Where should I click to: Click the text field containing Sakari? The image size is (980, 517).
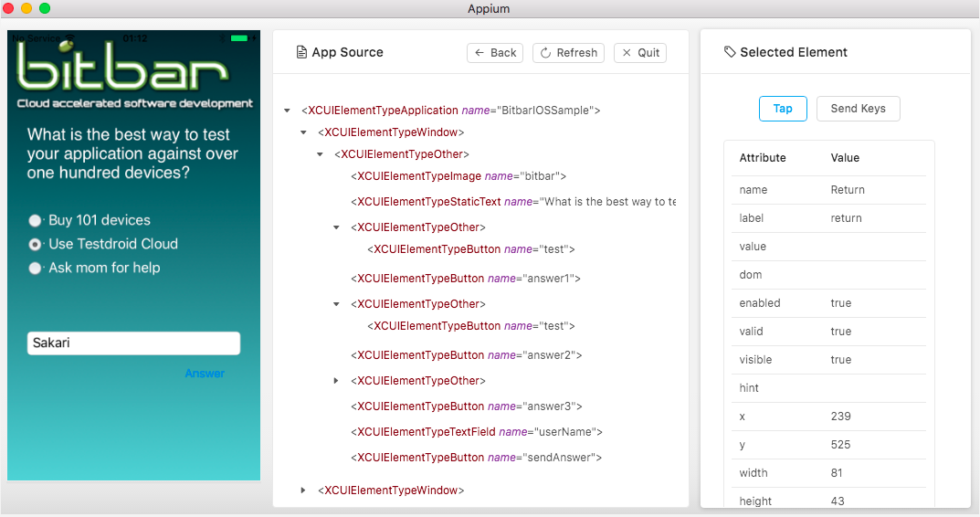pos(133,343)
